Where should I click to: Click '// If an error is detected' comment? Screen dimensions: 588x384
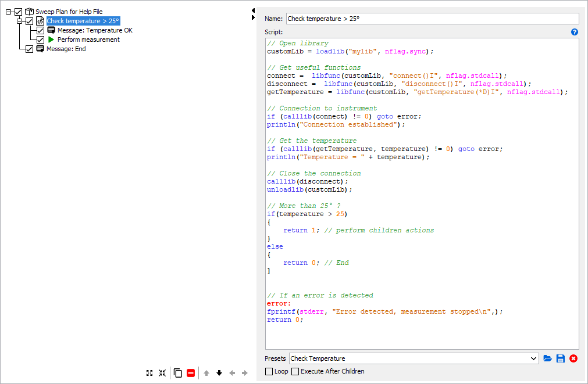click(320, 296)
